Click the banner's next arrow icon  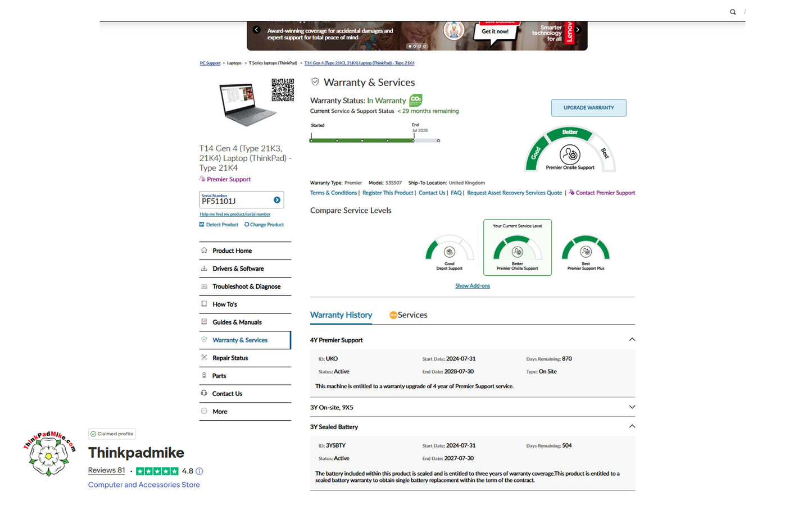(577, 30)
